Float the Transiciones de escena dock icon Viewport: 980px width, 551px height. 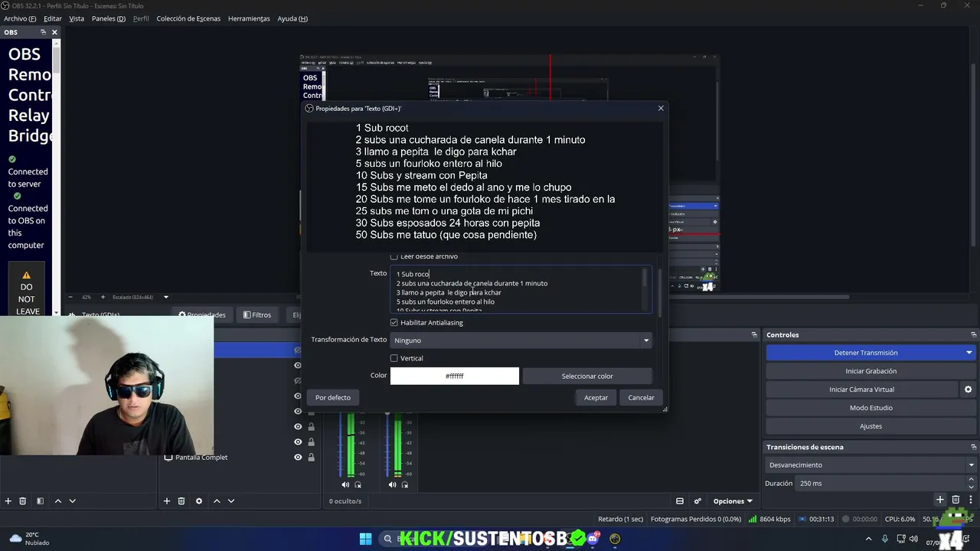[x=973, y=447]
